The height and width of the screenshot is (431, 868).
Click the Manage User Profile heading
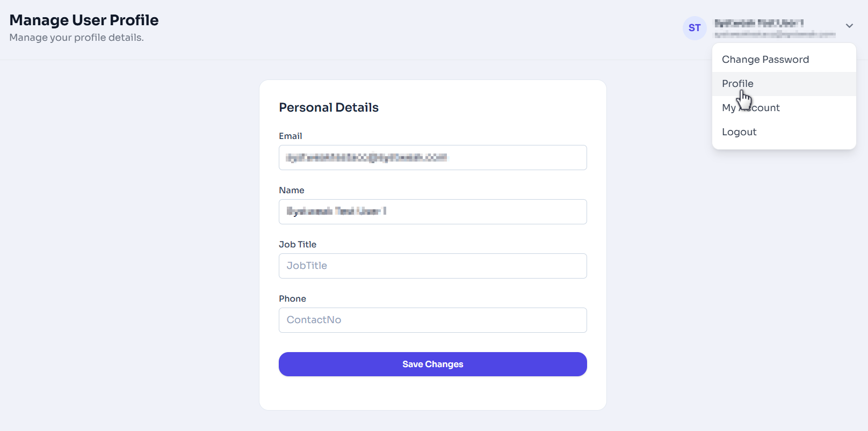[84, 20]
